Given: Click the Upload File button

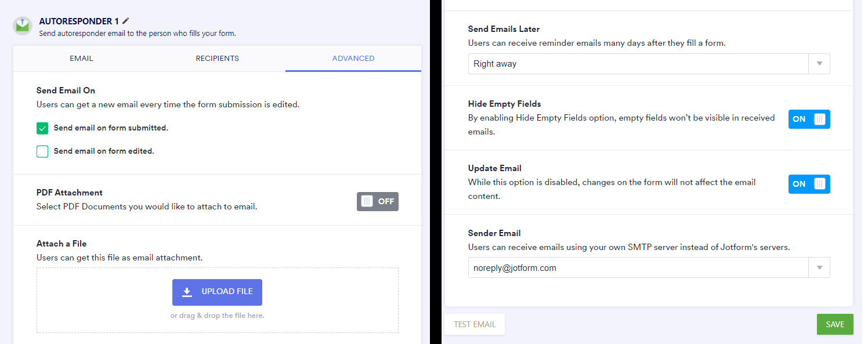Looking at the screenshot, I should (x=217, y=292).
